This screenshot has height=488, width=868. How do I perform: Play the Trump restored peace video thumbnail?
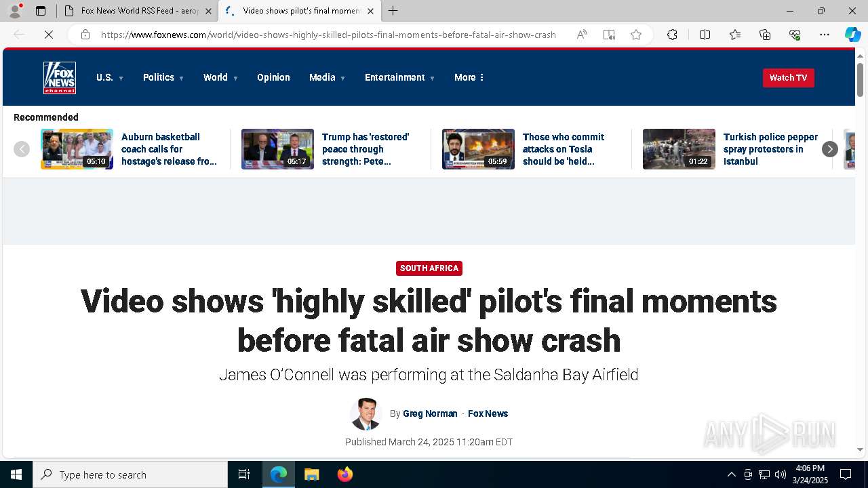click(x=277, y=149)
